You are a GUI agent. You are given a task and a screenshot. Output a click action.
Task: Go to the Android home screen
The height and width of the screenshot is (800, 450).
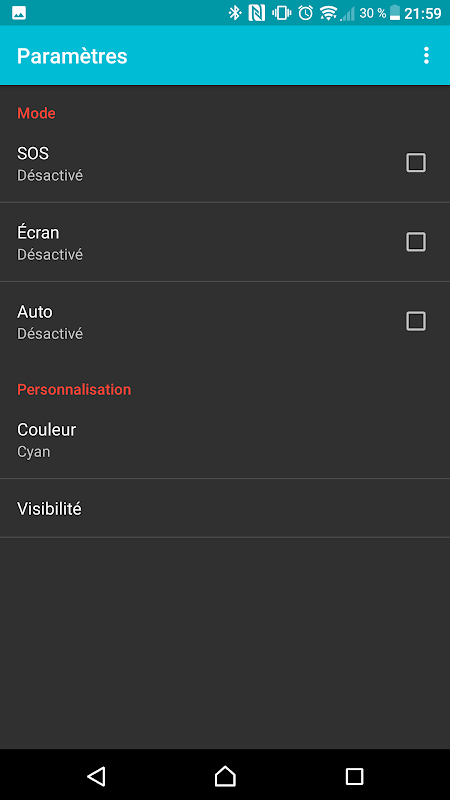[225, 776]
